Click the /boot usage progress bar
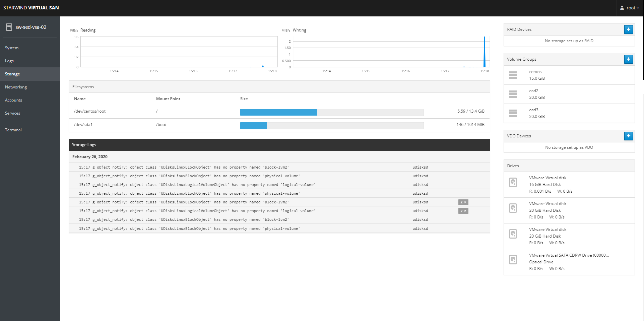The width and height of the screenshot is (644, 321). point(332,126)
